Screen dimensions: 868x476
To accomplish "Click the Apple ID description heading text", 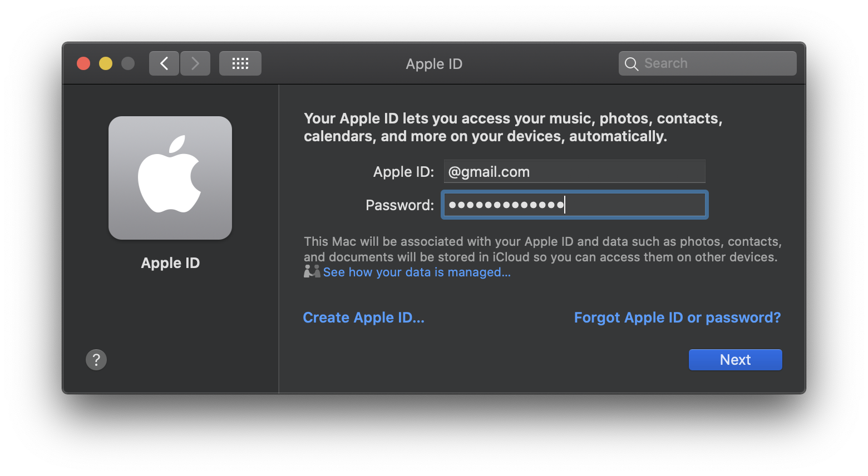I will (513, 127).
